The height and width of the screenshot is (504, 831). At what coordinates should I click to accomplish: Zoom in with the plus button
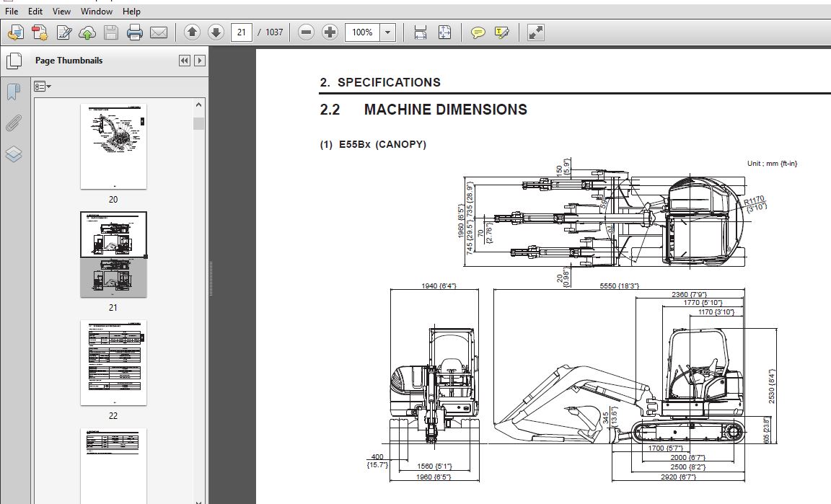coord(330,32)
